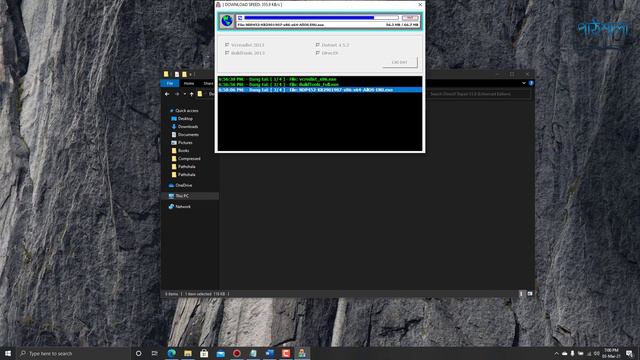The image size is (640, 360).
Task: Click the install button below the checkboxes
Action: coord(400,62)
